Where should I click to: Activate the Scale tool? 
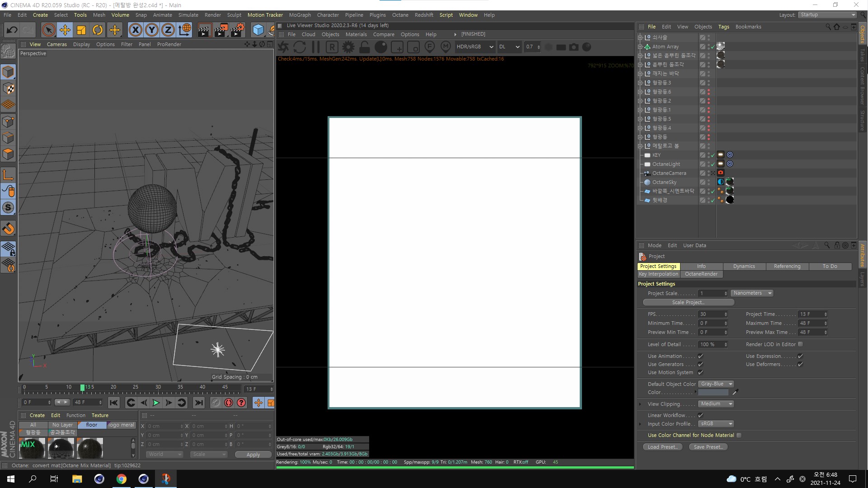(x=81, y=30)
